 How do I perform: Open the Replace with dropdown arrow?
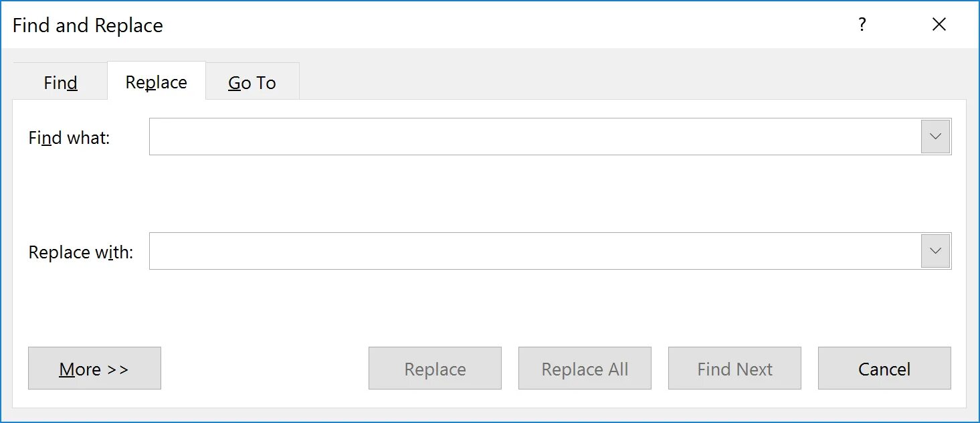coord(935,252)
